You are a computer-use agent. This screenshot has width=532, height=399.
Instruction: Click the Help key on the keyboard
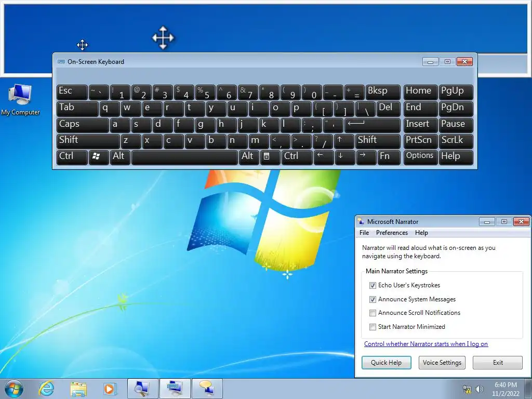coord(456,157)
